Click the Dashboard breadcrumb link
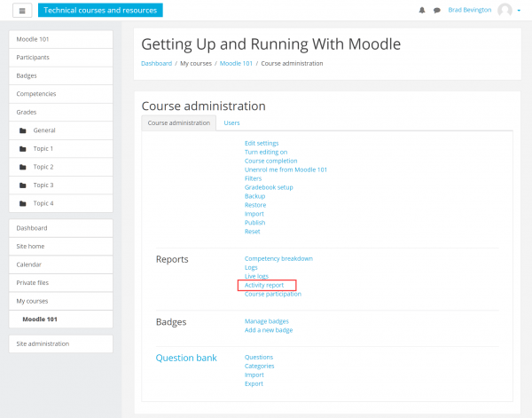This screenshot has width=532, height=418. tap(157, 64)
